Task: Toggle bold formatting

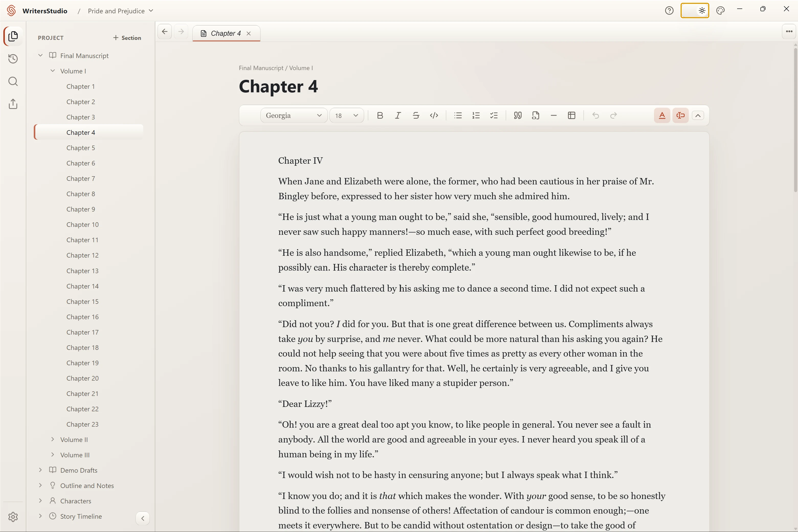Action: pyautogui.click(x=380, y=115)
